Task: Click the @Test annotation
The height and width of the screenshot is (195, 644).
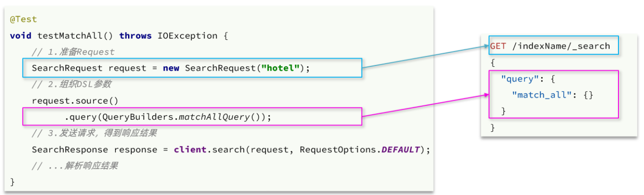Action: tap(23, 19)
